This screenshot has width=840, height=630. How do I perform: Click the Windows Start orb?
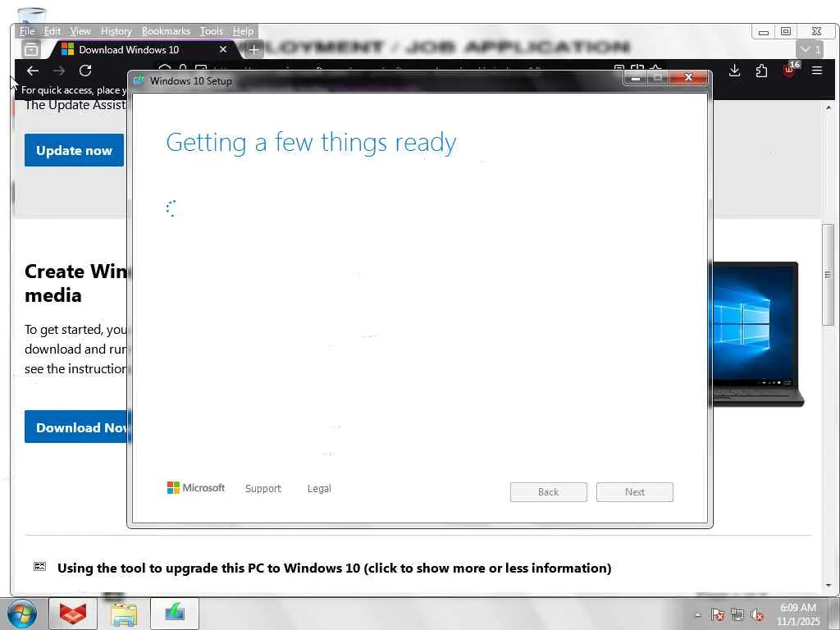point(22,614)
